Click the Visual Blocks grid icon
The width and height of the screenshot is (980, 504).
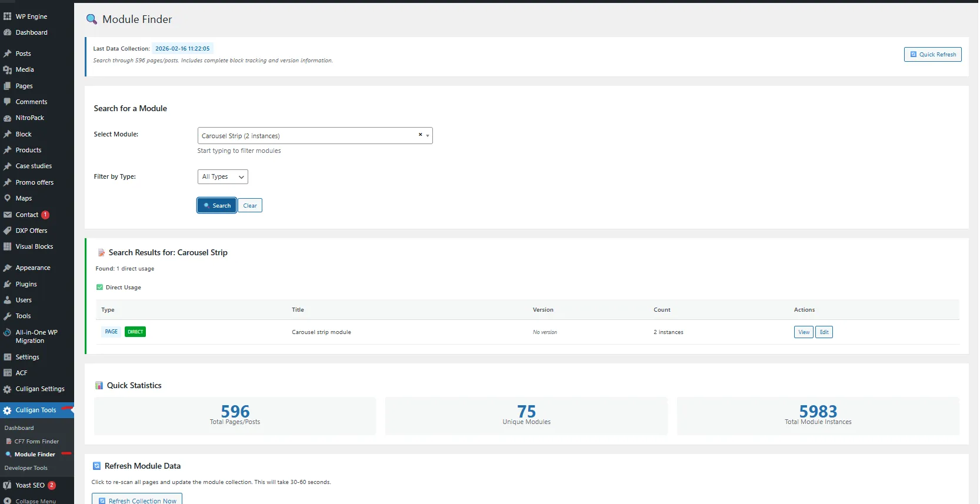7,246
